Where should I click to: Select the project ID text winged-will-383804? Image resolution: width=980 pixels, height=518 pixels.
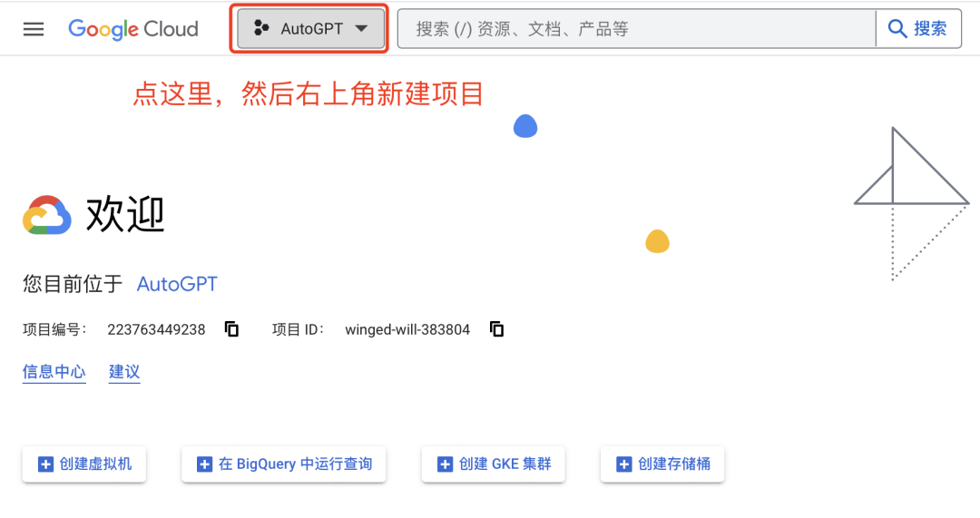point(407,330)
